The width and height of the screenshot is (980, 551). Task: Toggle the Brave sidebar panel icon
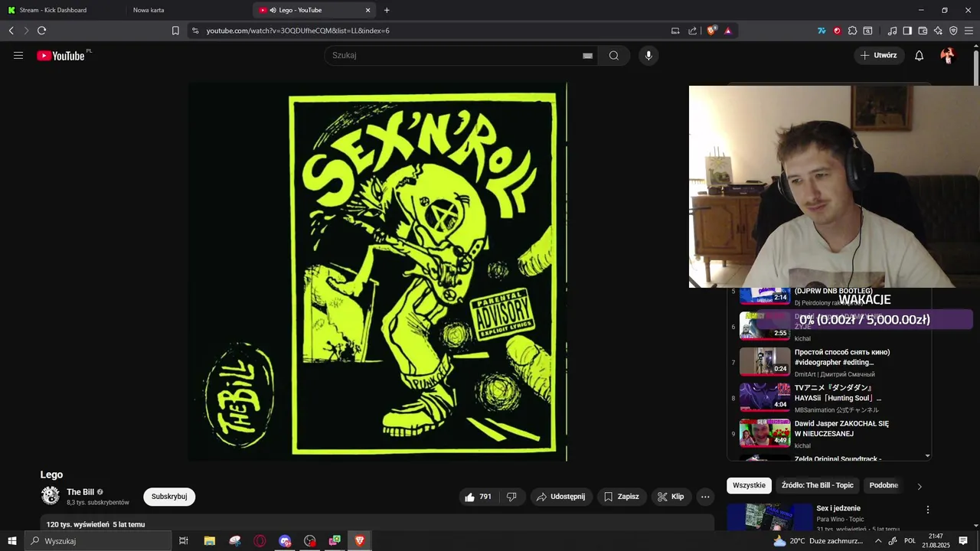point(907,31)
